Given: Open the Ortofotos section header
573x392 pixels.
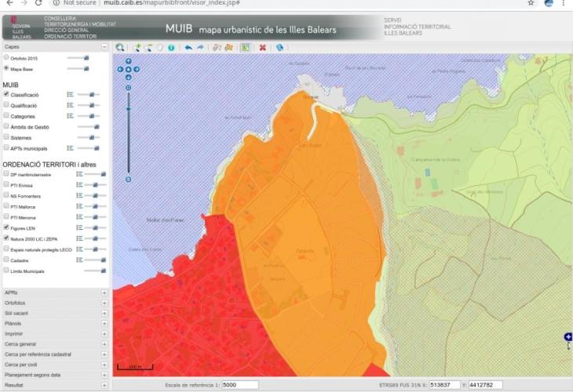Looking at the screenshot, I should (x=104, y=303).
